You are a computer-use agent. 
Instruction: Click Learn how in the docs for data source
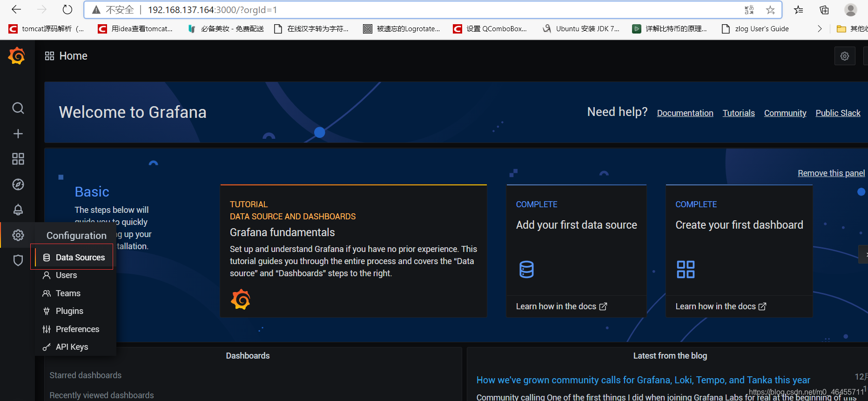point(561,306)
